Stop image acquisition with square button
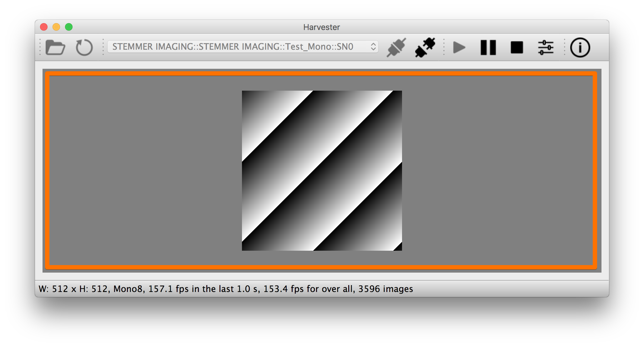The width and height of the screenshot is (644, 347). [517, 48]
